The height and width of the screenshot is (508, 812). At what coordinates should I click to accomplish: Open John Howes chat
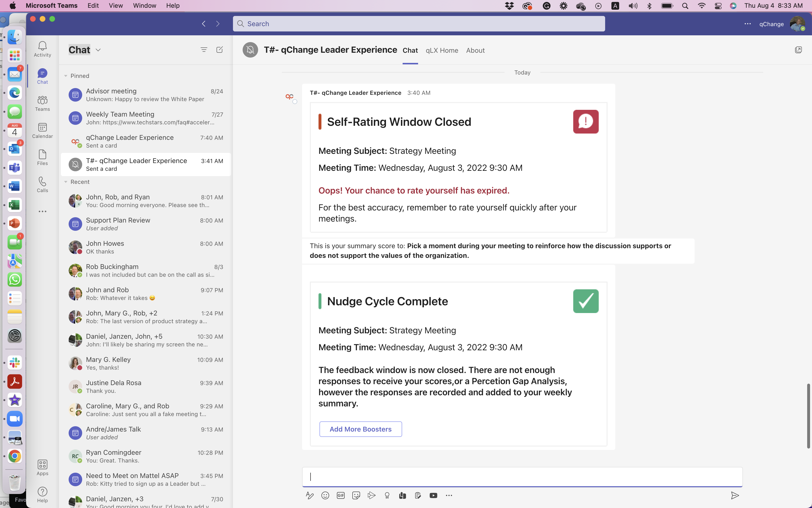146,247
